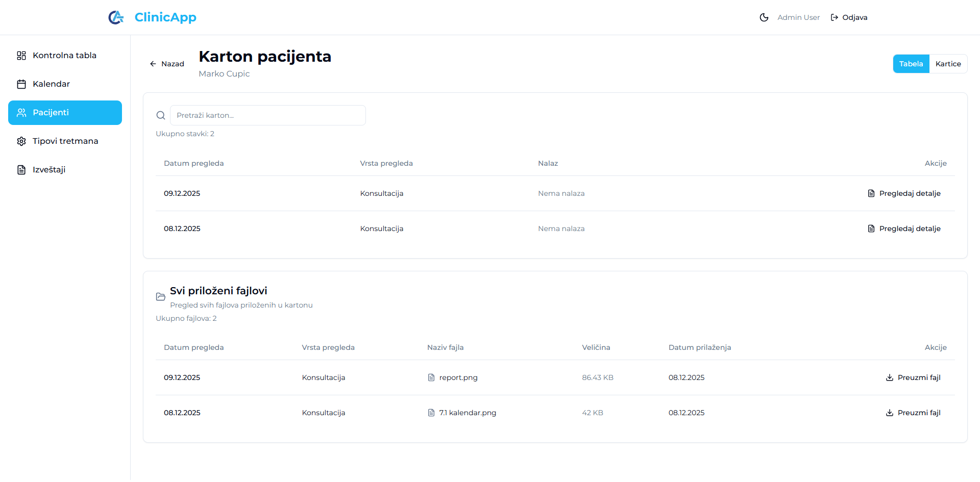View details for 09.12.2025 examination
The height and width of the screenshot is (482, 980).
click(904, 193)
